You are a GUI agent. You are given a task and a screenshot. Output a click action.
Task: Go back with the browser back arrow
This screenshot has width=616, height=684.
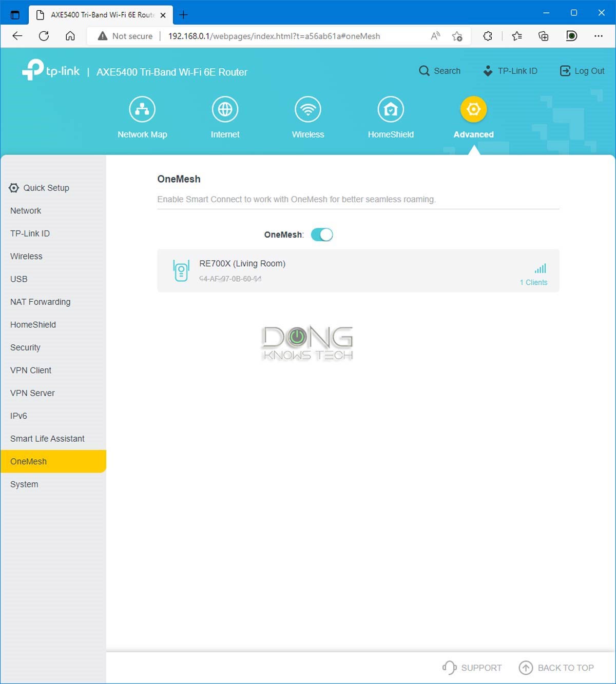click(x=17, y=36)
